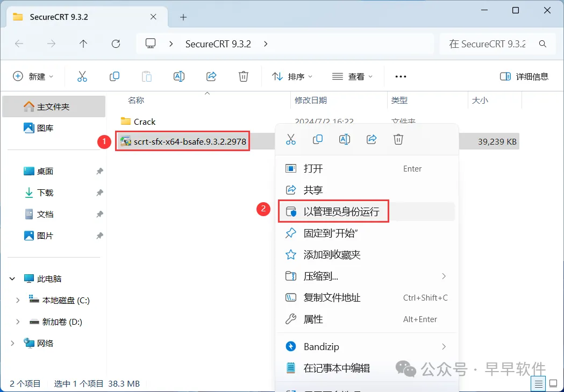Choose 在记事本中编辑 from the context menu
The image size is (564, 392).
[x=367, y=368]
